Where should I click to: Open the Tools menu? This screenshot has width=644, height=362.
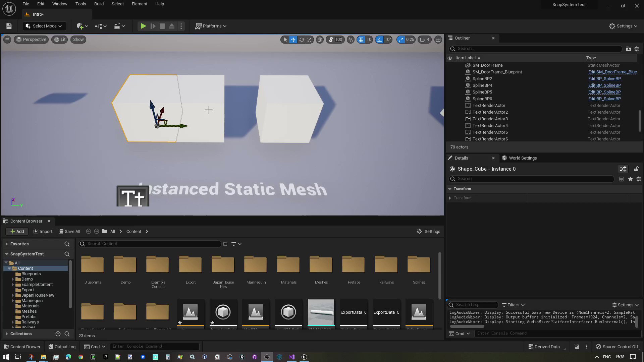(x=80, y=4)
